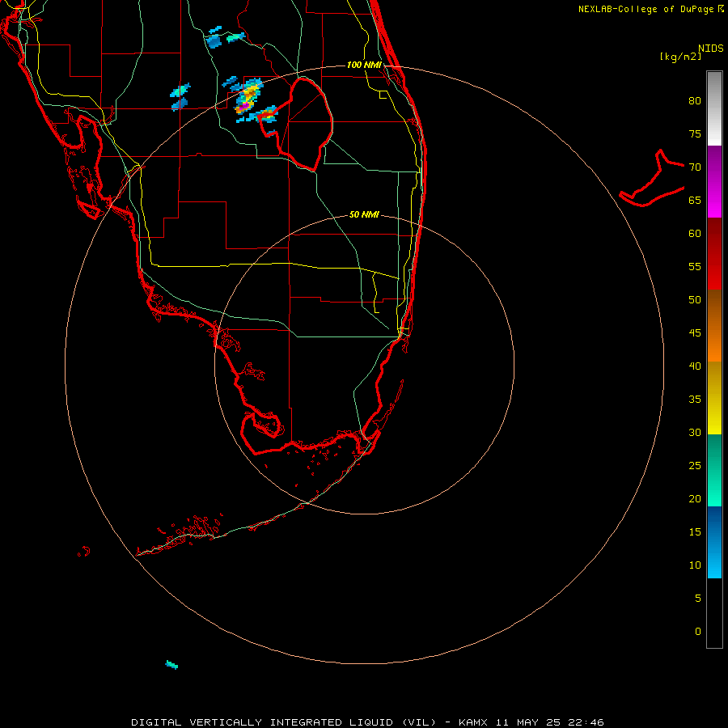This screenshot has width=728, height=728.
Task: Click the 5 scale value label
Action: 698,598
